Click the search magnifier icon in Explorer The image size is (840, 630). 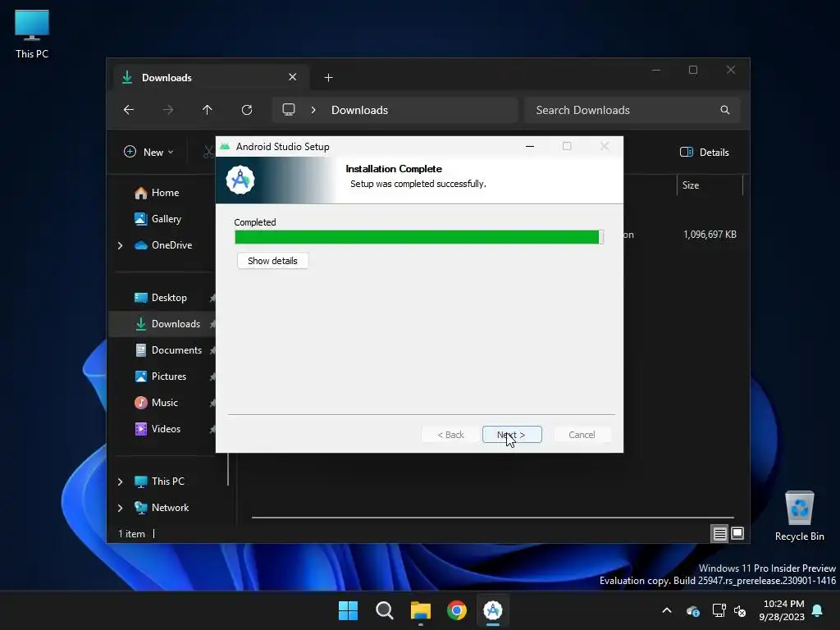(725, 110)
